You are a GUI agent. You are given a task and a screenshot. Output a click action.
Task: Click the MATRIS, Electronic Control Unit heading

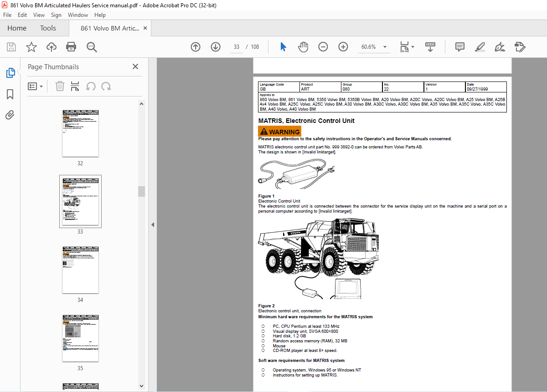[306, 121]
